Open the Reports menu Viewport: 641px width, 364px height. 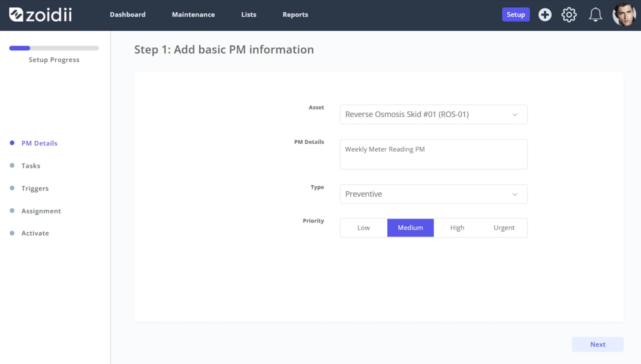point(295,14)
